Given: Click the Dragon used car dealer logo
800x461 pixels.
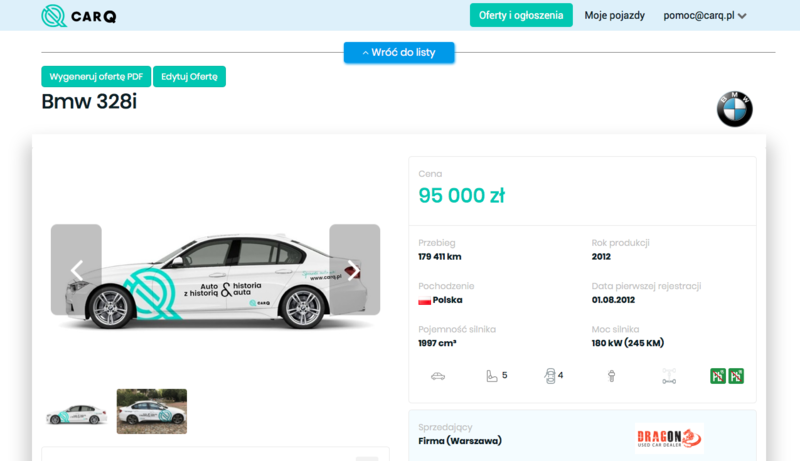Looking at the screenshot, I should click(x=669, y=438).
